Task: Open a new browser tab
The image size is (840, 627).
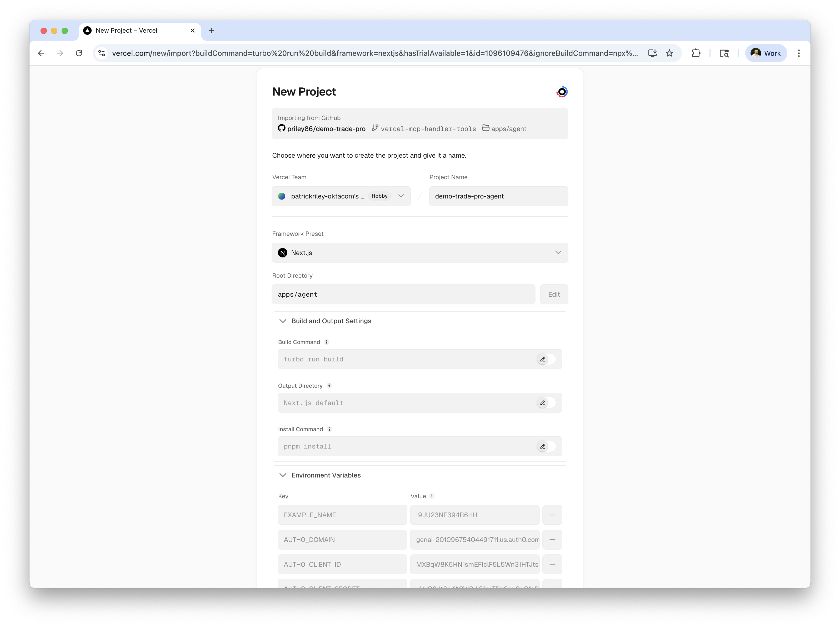Action: 212,30
